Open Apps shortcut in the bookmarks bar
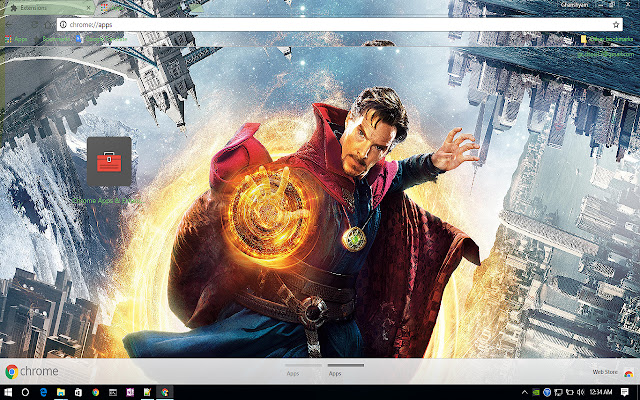Viewport: 640px width, 400px height. (16, 39)
